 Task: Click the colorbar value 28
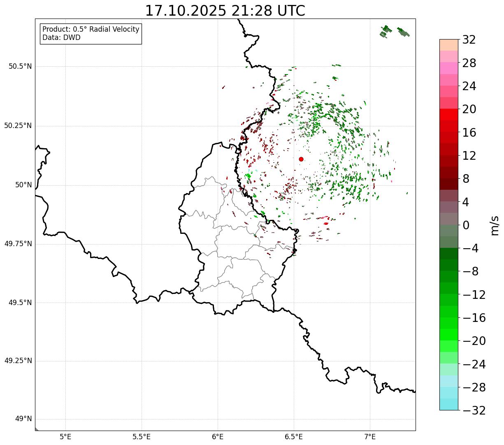[469, 63]
